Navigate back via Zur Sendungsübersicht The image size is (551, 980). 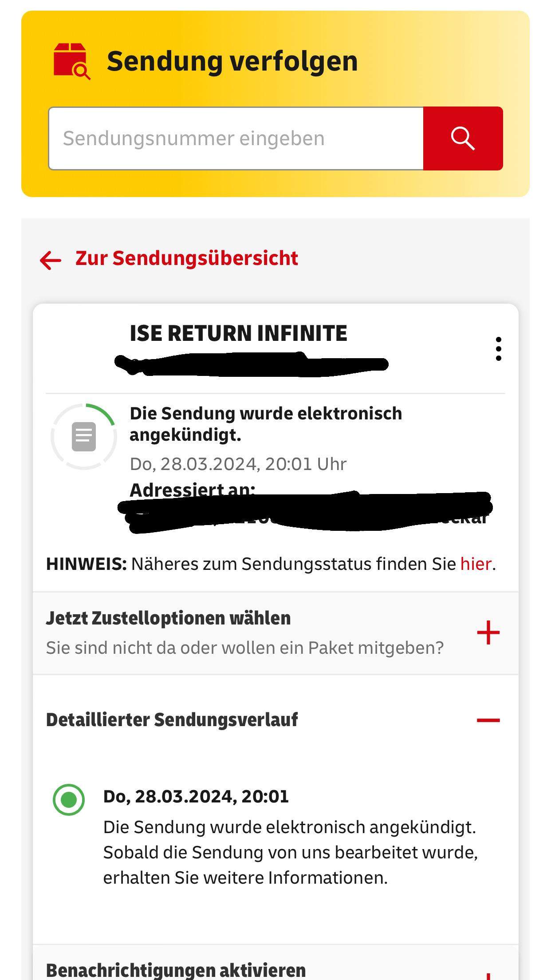(x=186, y=258)
